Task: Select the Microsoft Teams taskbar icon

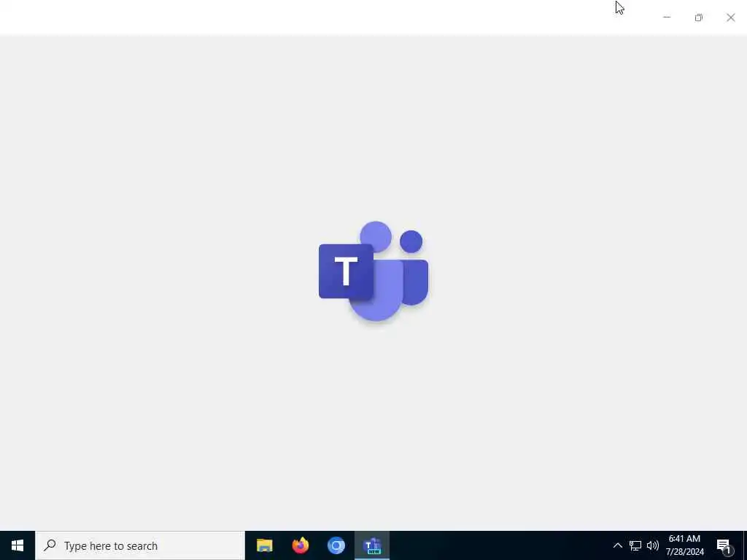Action: point(372,545)
